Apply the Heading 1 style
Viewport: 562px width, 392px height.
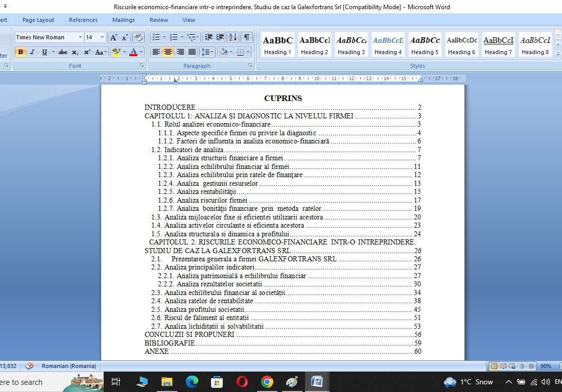coord(277,45)
